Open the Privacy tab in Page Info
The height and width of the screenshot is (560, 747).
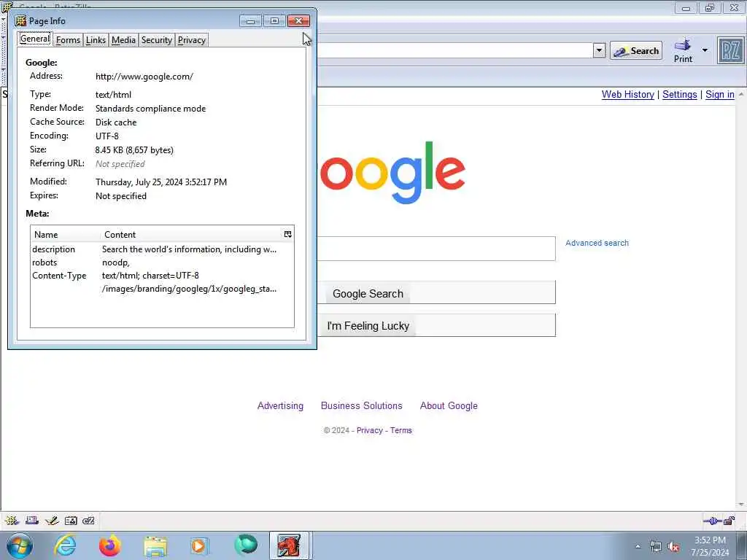coord(192,40)
